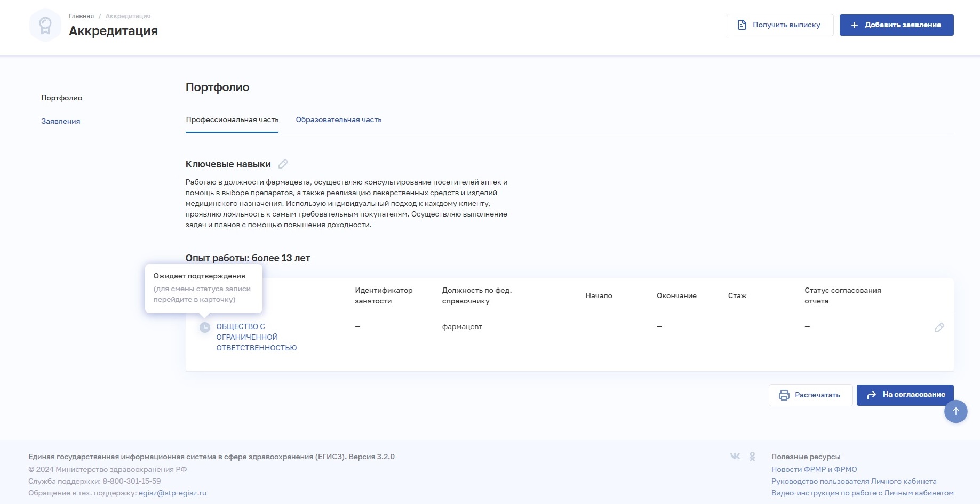Click ЕГИСЗ Версия 3.2.0 footer text
Viewport: 980px width, 504px height.
[211, 457]
